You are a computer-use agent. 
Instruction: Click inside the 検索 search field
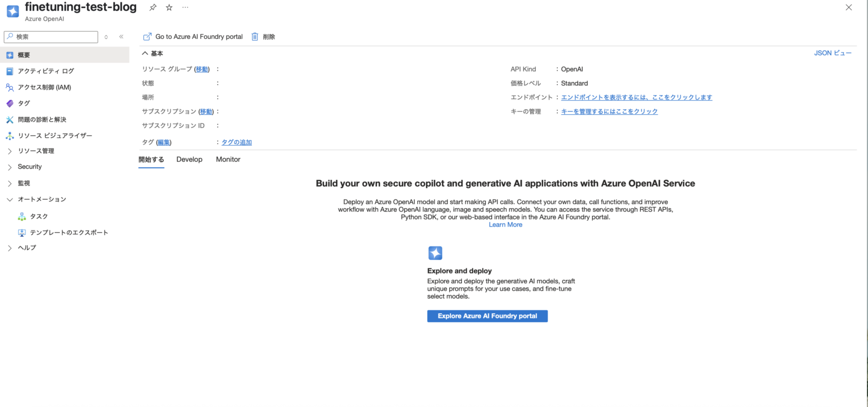[51, 36]
